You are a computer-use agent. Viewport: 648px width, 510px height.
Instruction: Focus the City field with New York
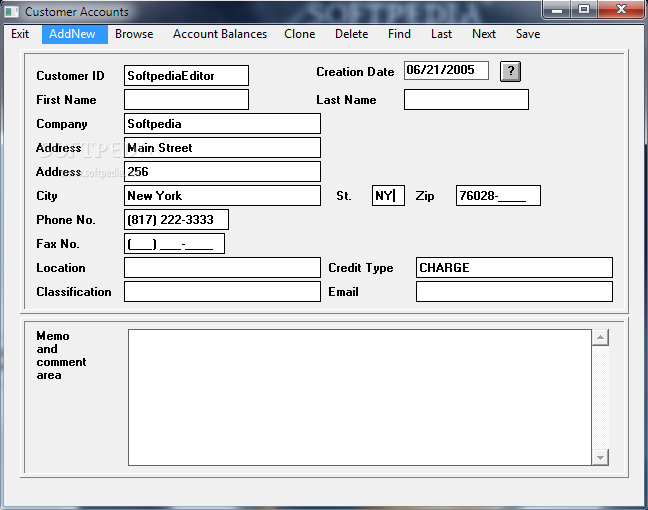222,195
